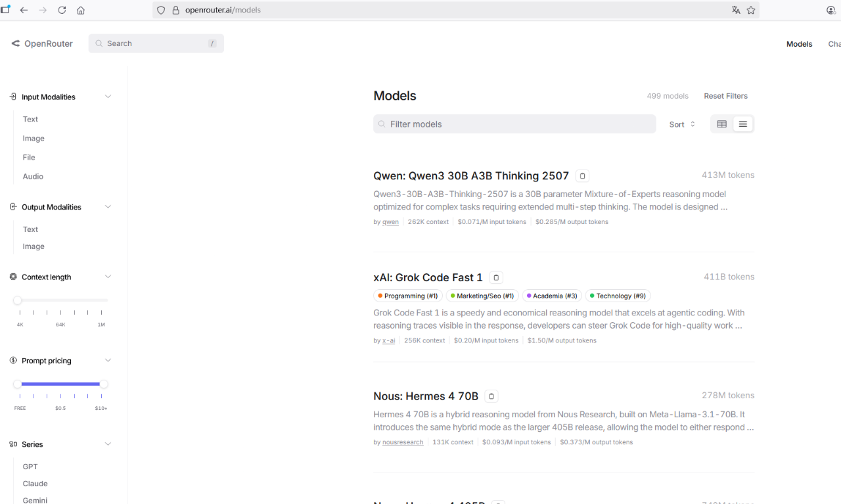The width and height of the screenshot is (841, 504).
Task: Click the Technology (#9) category tag
Action: [x=617, y=296]
